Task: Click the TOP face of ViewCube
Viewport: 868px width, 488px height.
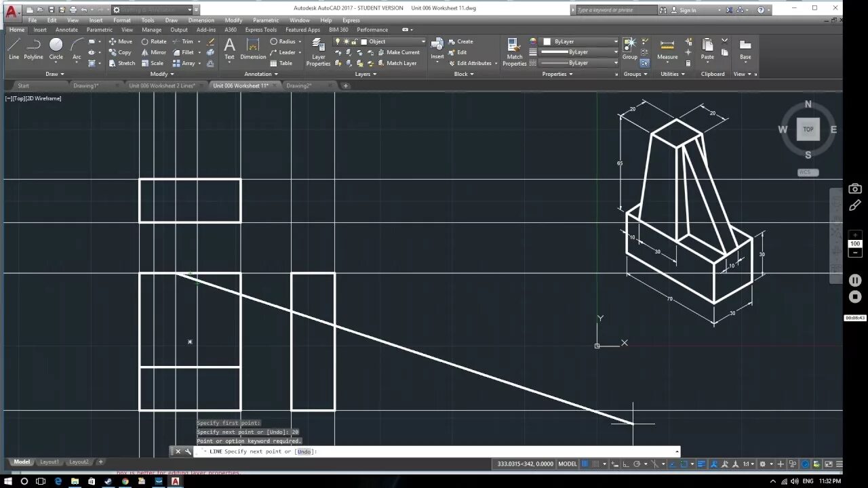Action: coord(808,129)
